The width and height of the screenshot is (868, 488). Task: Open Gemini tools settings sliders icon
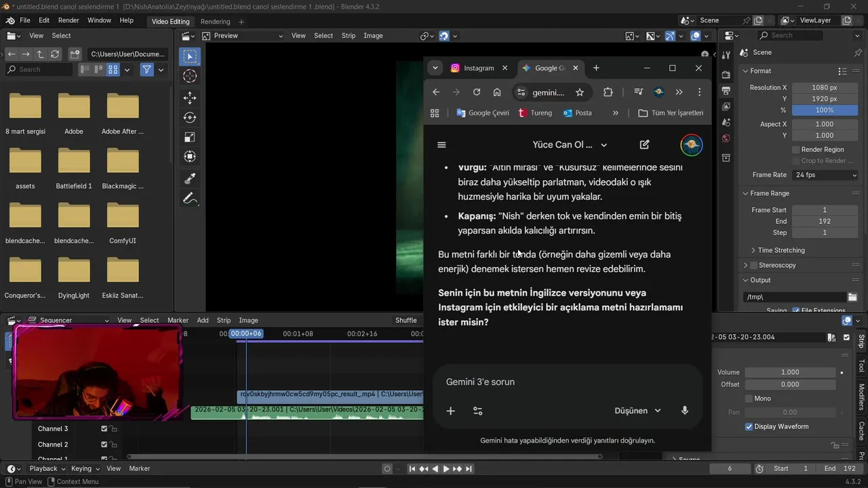point(477,411)
